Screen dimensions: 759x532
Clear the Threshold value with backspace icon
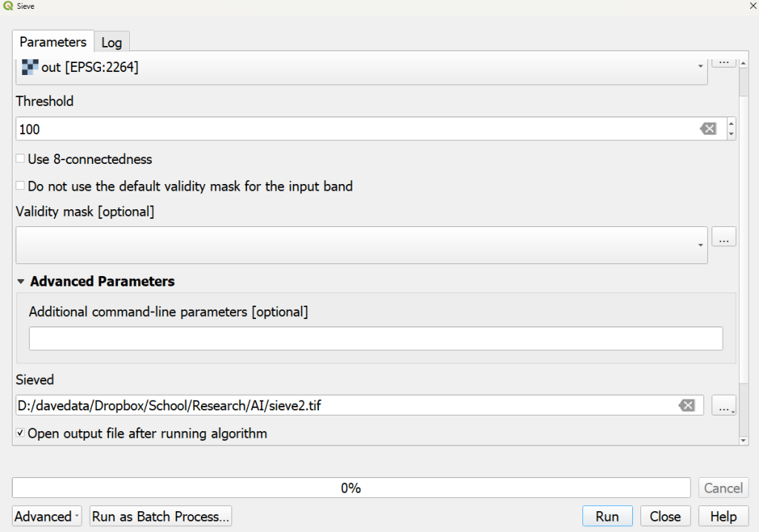pos(708,129)
